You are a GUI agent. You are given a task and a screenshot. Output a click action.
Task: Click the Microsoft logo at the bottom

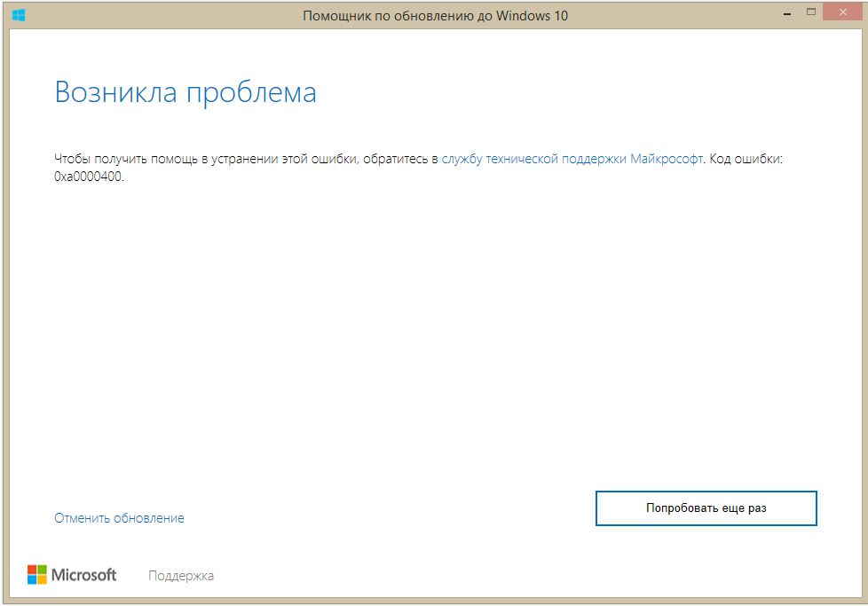[x=72, y=575]
